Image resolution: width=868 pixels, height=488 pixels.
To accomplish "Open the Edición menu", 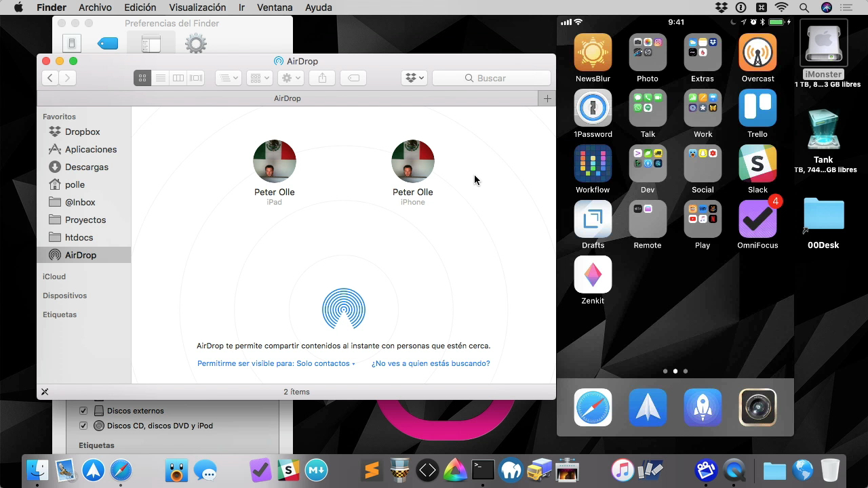I will click(x=140, y=7).
